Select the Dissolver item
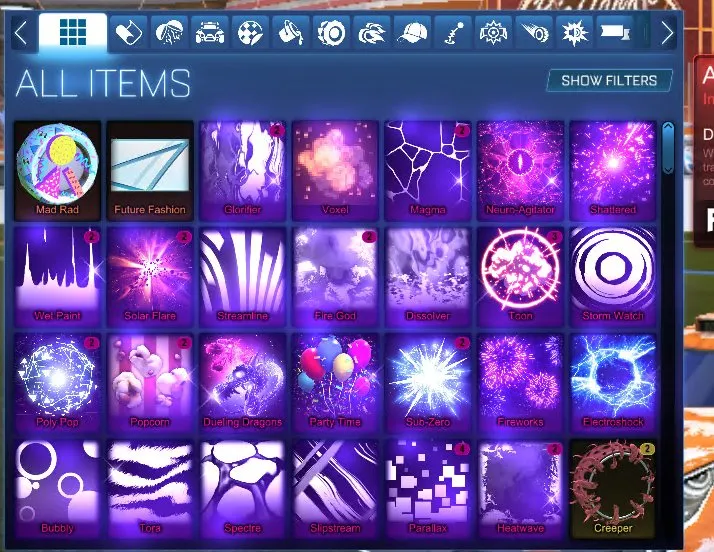The height and width of the screenshot is (552, 714). click(x=428, y=277)
